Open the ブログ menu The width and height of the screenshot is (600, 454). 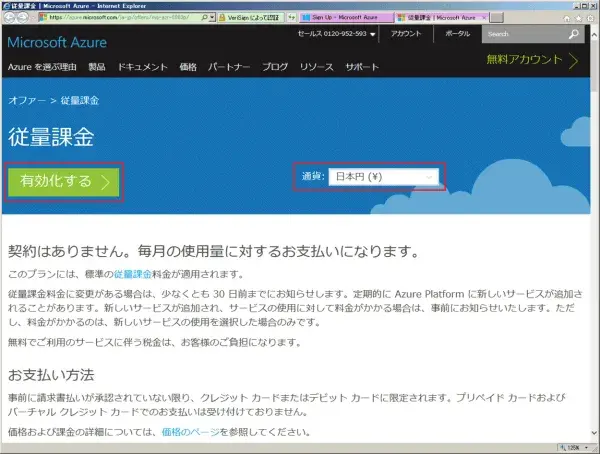(x=275, y=67)
